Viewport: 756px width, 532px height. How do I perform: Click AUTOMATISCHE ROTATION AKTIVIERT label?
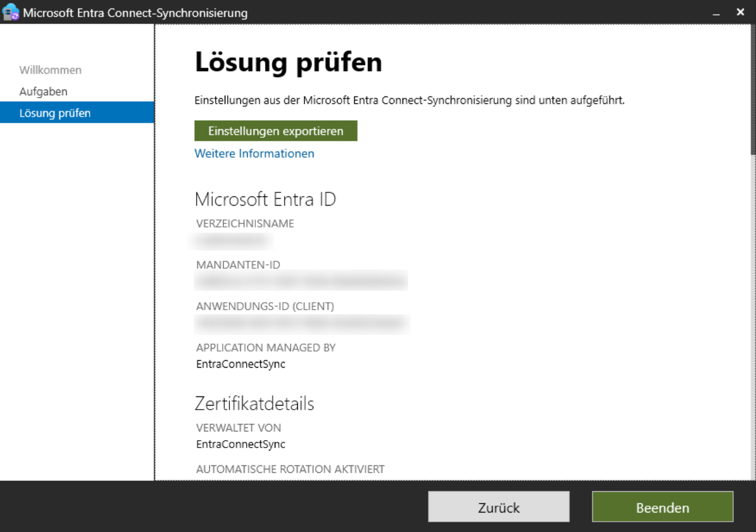click(290, 469)
